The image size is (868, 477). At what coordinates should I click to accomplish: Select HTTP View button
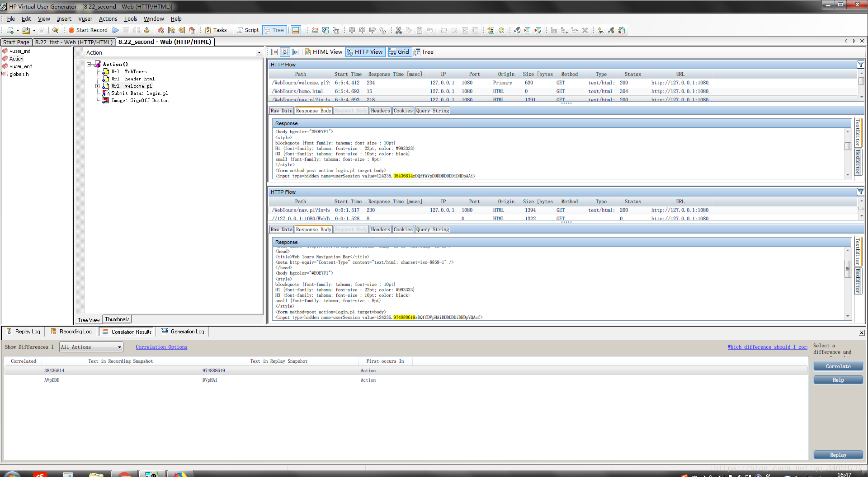(x=365, y=52)
